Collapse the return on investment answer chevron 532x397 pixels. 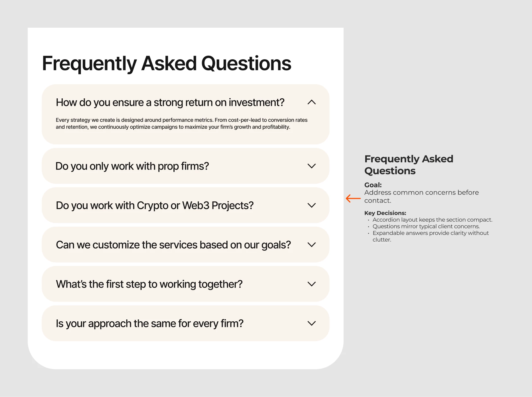pos(311,102)
